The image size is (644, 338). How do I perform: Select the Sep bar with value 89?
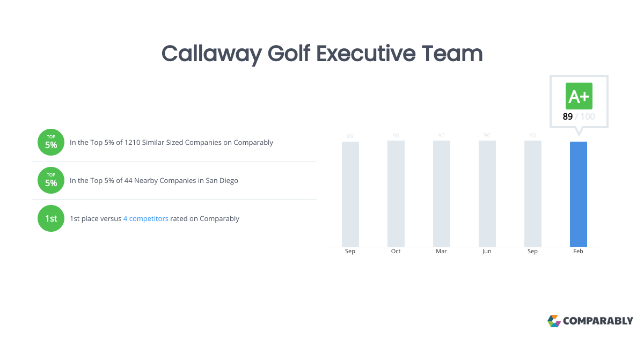tap(350, 194)
